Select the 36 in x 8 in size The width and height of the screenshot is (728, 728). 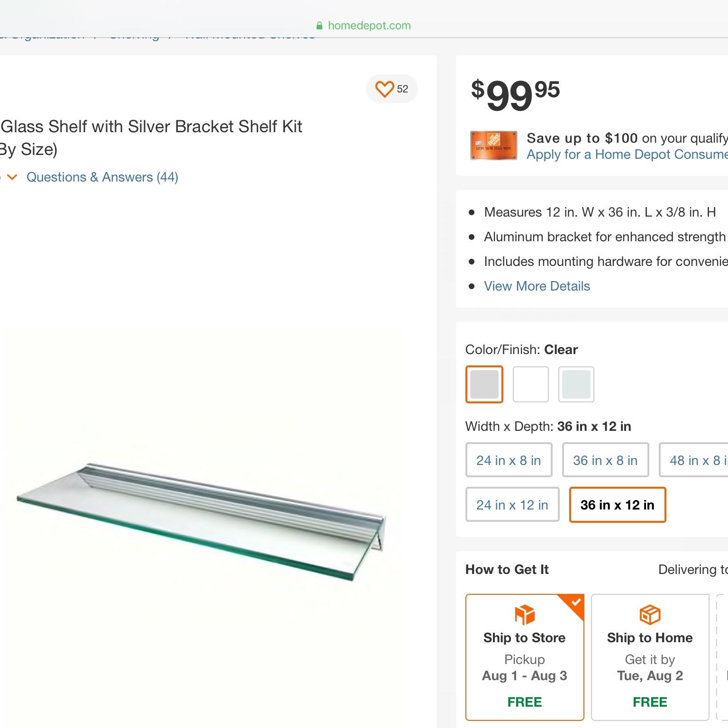pyautogui.click(x=605, y=460)
